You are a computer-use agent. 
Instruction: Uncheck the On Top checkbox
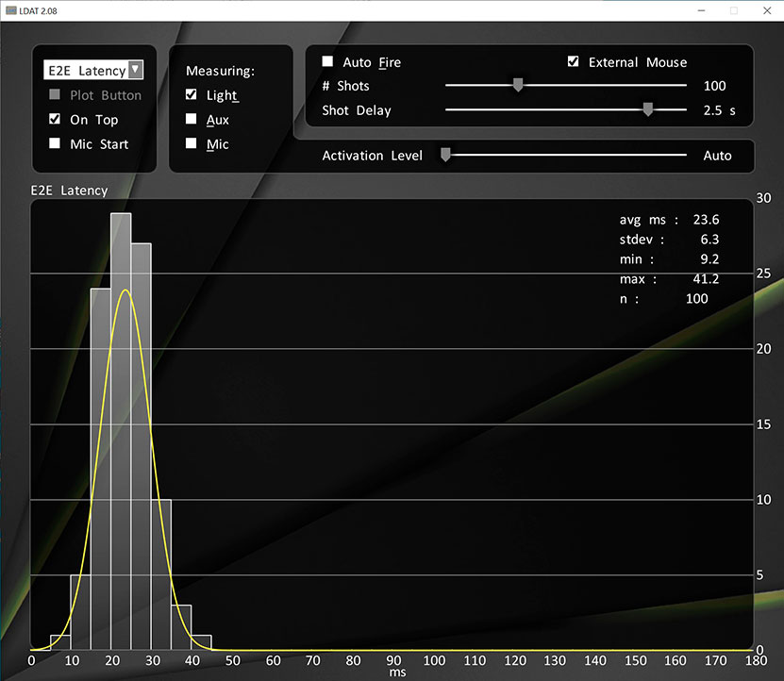pyautogui.click(x=55, y=119)
